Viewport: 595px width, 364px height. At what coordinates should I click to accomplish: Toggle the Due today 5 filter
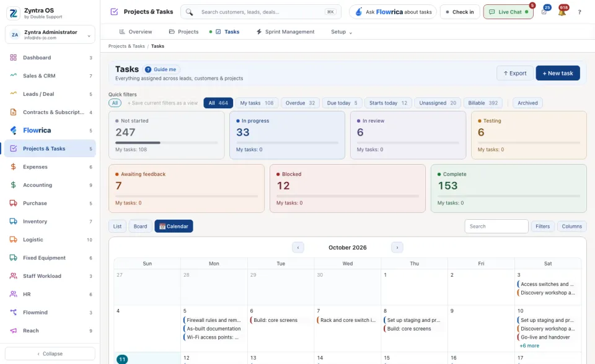click(342, 103)
